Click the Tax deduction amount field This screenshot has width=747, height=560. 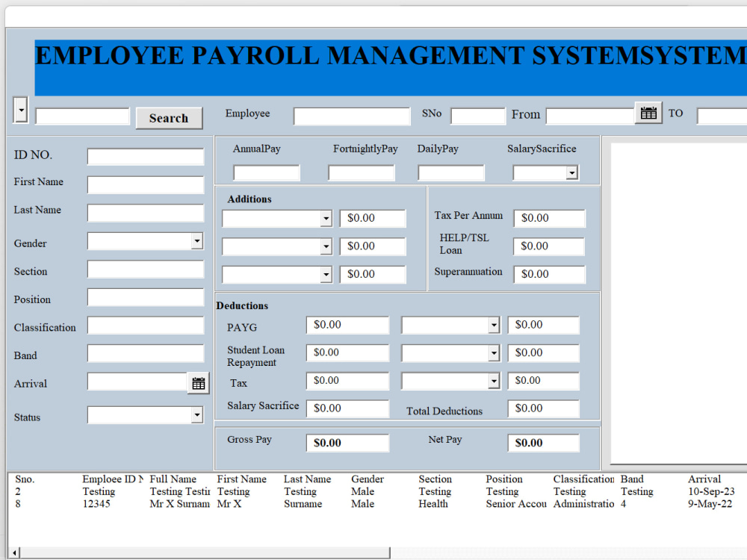347,381
